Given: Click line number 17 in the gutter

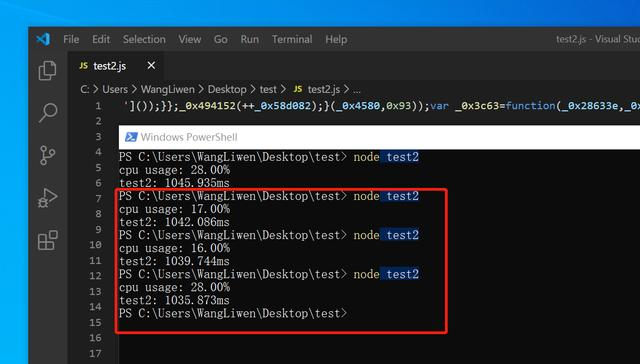Looking at the screenshot, I should tap(95, 353).
